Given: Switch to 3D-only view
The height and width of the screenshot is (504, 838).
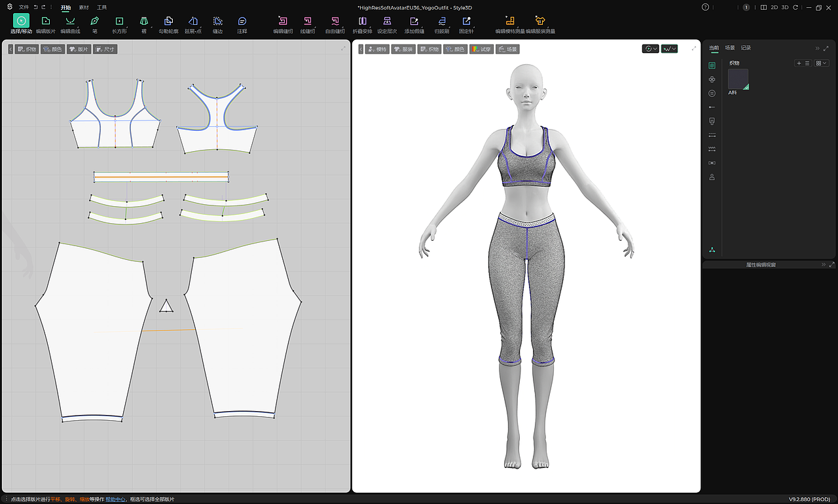Looking at the screenshot, I should [785, 7].
